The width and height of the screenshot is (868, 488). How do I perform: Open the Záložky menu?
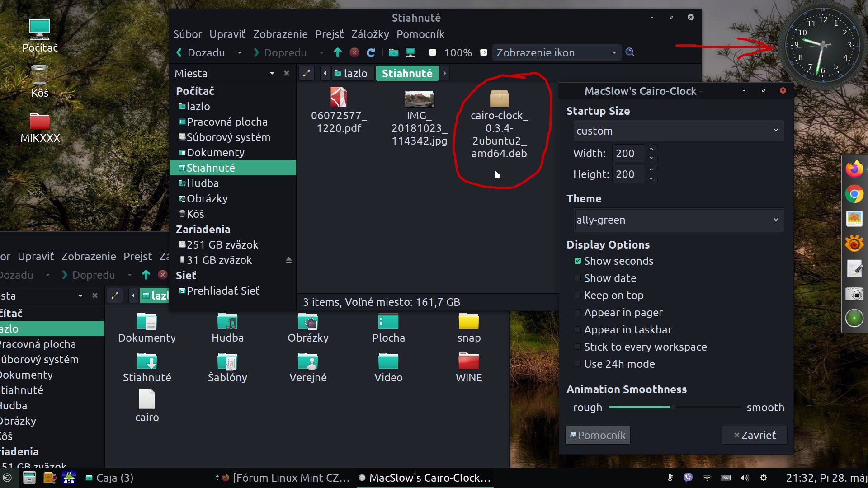[x=370, y=34]
